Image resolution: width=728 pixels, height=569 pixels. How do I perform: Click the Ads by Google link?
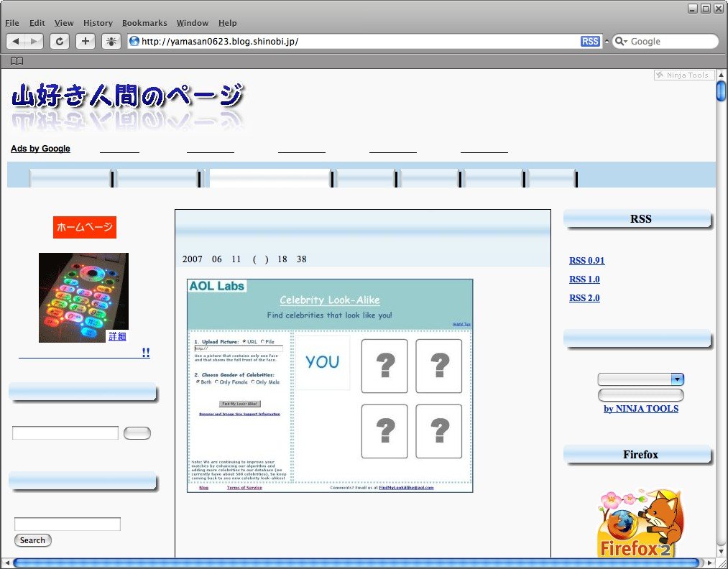click(x=40, y=149)
